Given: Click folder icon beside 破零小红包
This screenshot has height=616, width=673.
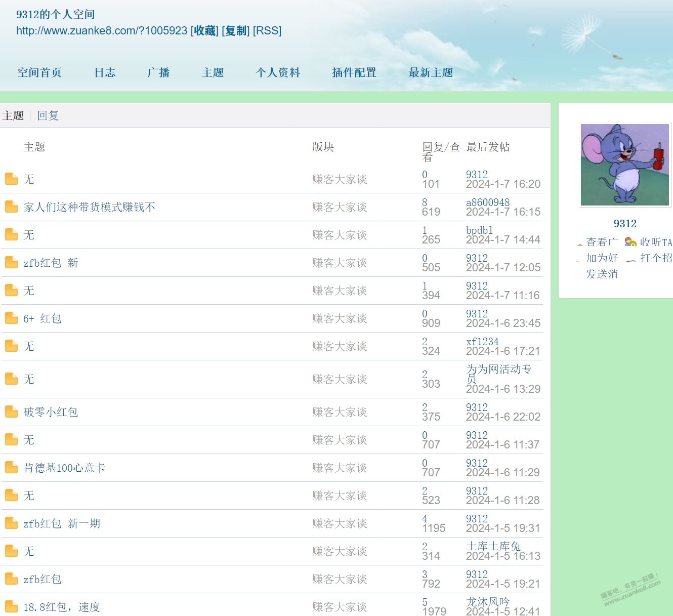Looking at the screenshot, I should click(x=11, y=412).
